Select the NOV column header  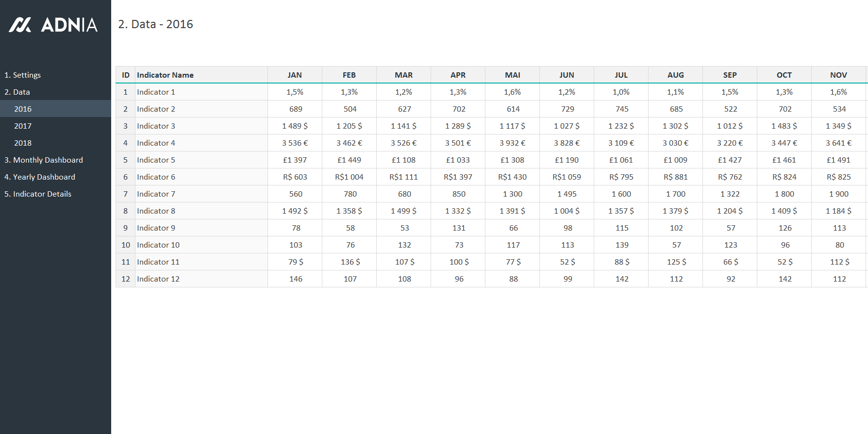tap(838, 75)
